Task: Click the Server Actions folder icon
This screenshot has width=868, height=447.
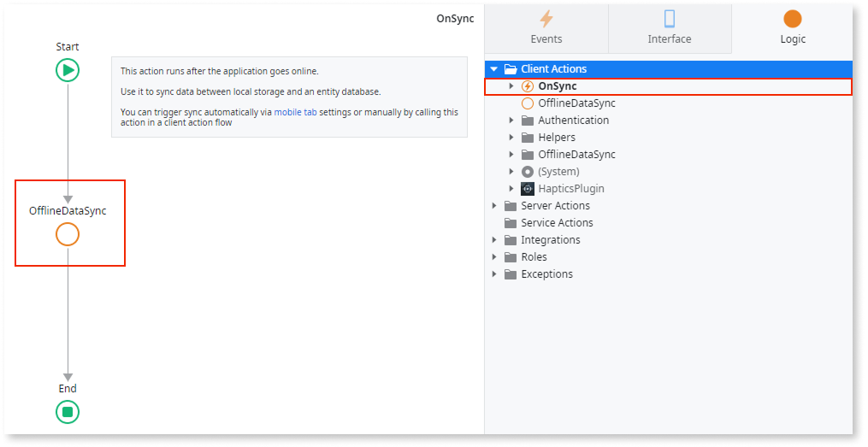Action: [511, 206]
